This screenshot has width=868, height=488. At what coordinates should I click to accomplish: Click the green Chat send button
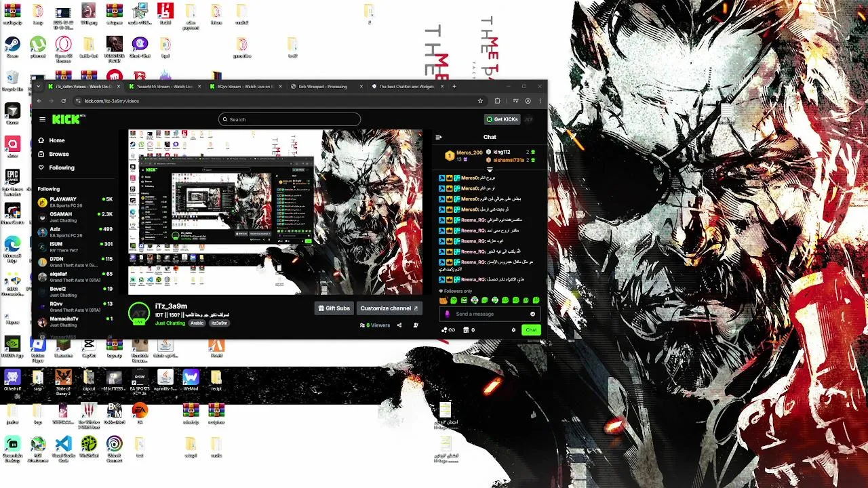531,330
